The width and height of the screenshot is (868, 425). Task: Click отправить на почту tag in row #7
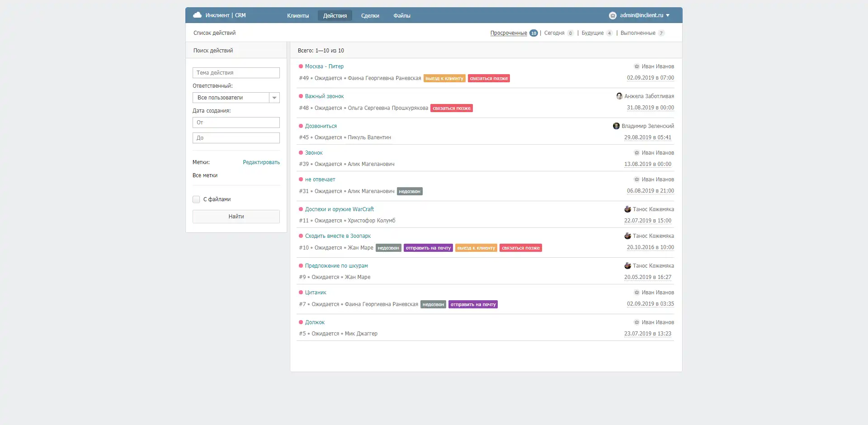(473, 304)
